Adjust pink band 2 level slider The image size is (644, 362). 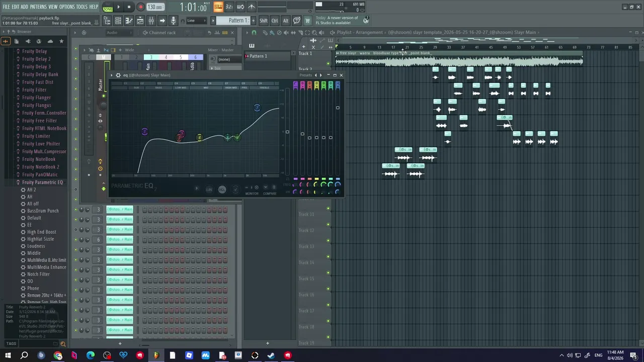pos(302,134)
